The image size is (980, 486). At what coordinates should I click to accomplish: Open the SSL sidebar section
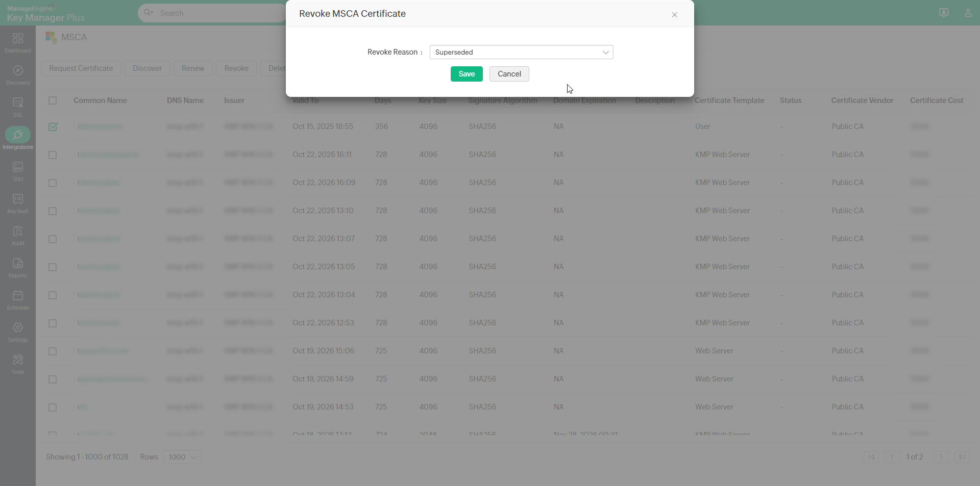tap(18, 107)
